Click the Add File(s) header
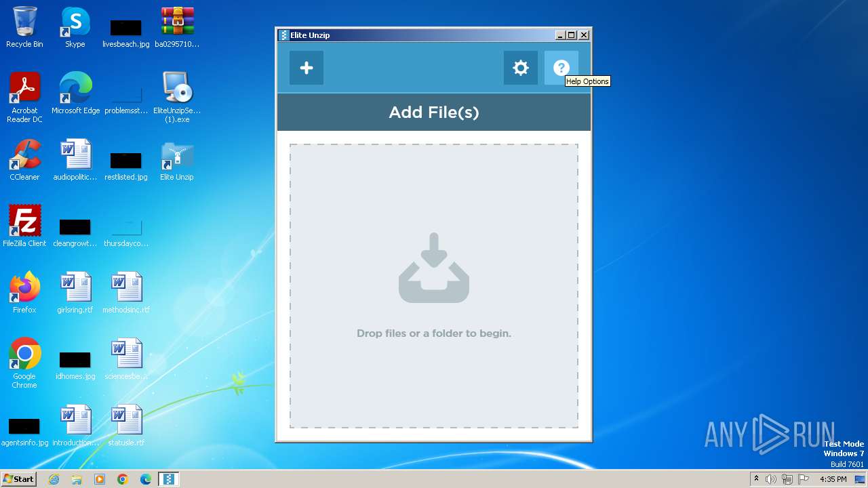Screen dimensions: 868x488 (x=434, y=112)
